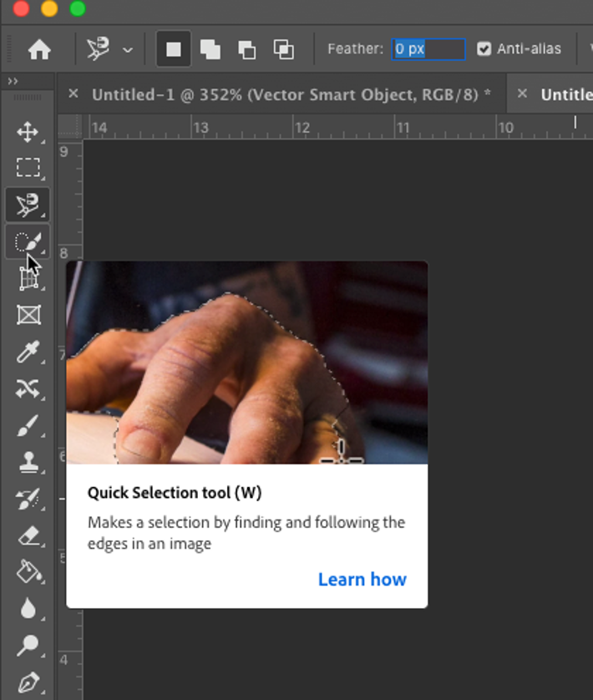Switch to the Clone Stamp tool
Viewport: 593px width, 700px height.
(28, 462)
